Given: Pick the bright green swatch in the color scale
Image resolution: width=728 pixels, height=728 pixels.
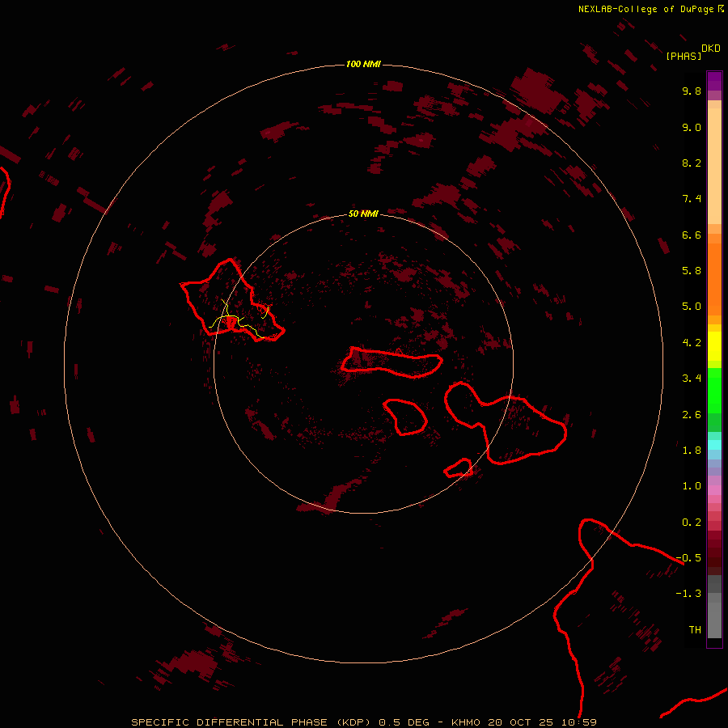Looking at the screenshot, I should (714, 390).
